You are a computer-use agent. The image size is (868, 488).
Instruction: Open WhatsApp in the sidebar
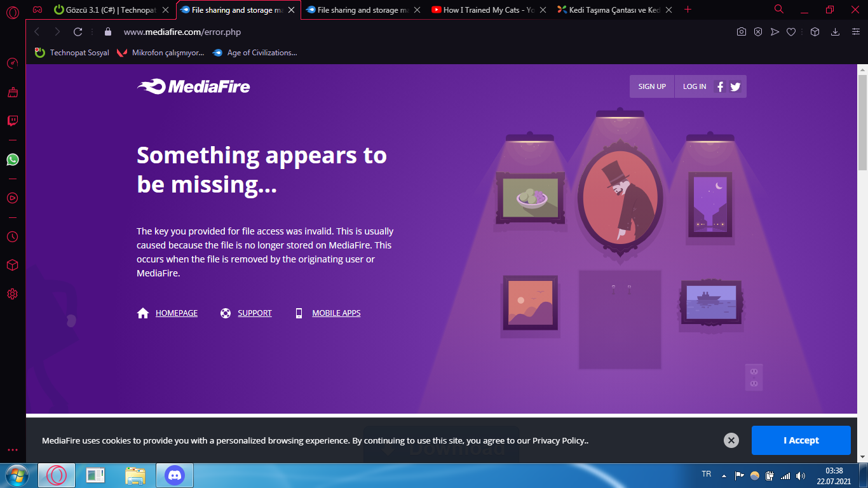pos(13,159)
